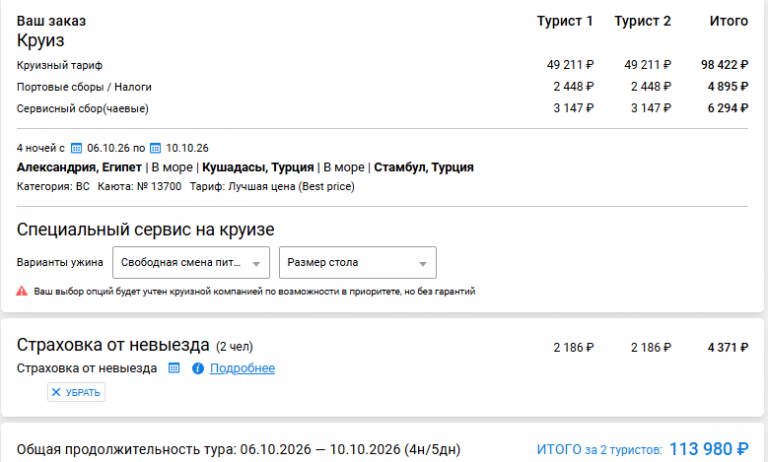
Task: Open the calendar icon next to Страховка от невыезда
Action: [x=174, y=368]
